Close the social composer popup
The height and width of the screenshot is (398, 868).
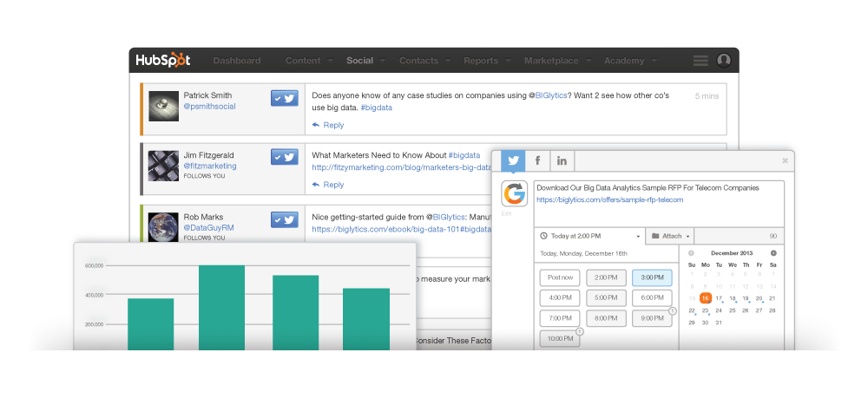pyautogui.click(x=785, y=161)
